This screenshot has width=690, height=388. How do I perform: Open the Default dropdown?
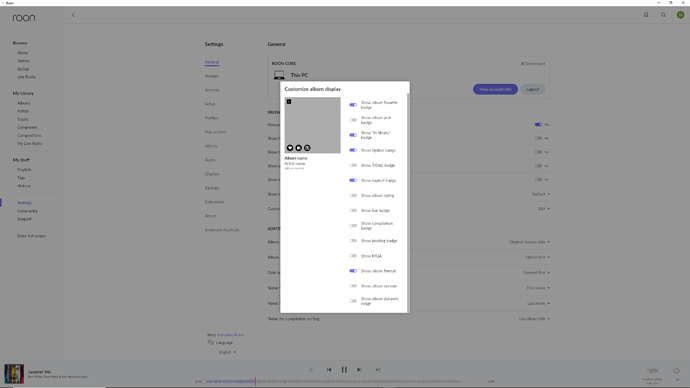pos(541,194)
